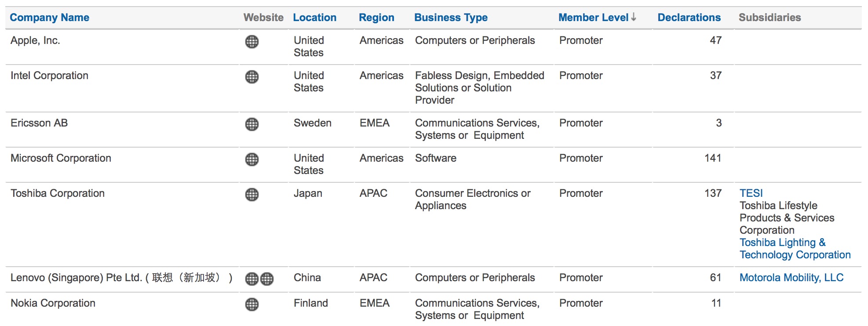Open Motorola Mobility, LLC subsidiary link
This screenshot has width=868, height=326.
pyautogui.click(x=791, y=278)
